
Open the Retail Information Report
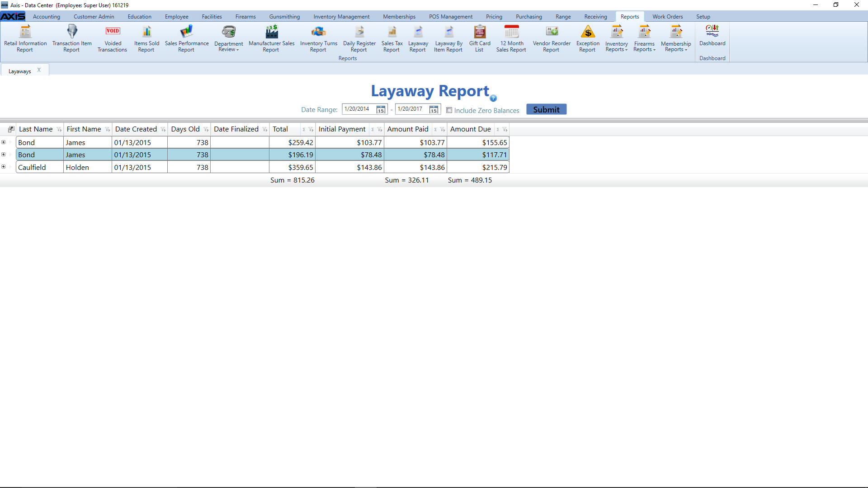25,39
